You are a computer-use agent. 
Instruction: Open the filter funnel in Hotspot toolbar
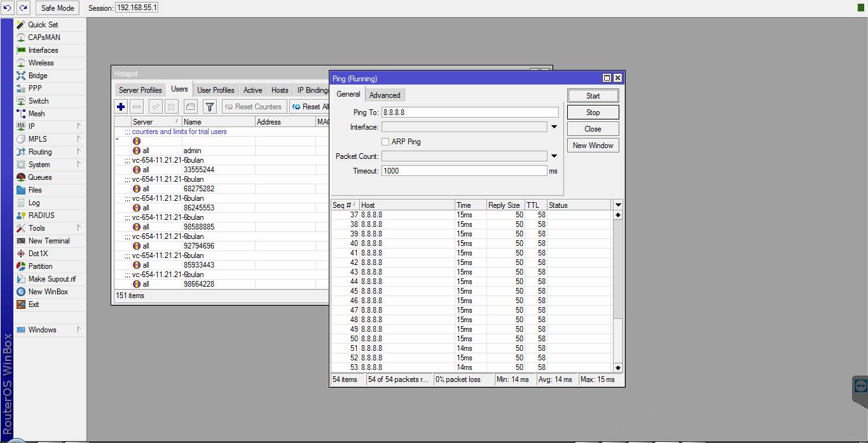210,107
